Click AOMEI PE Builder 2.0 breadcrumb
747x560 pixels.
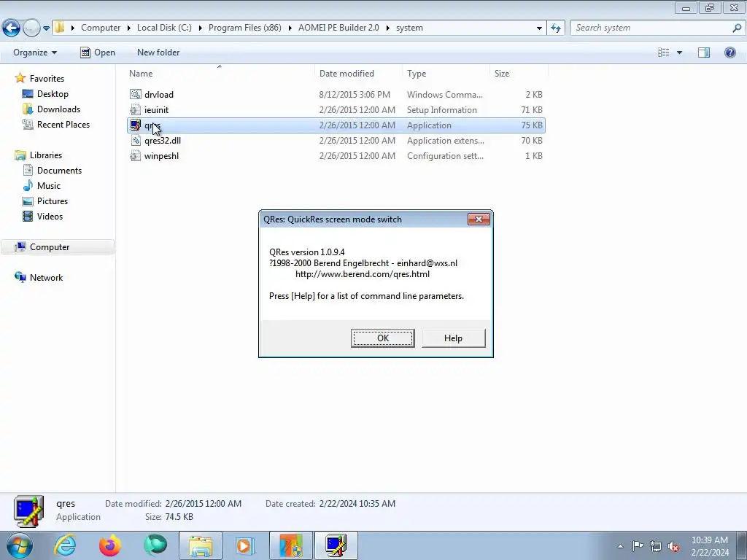338,28
